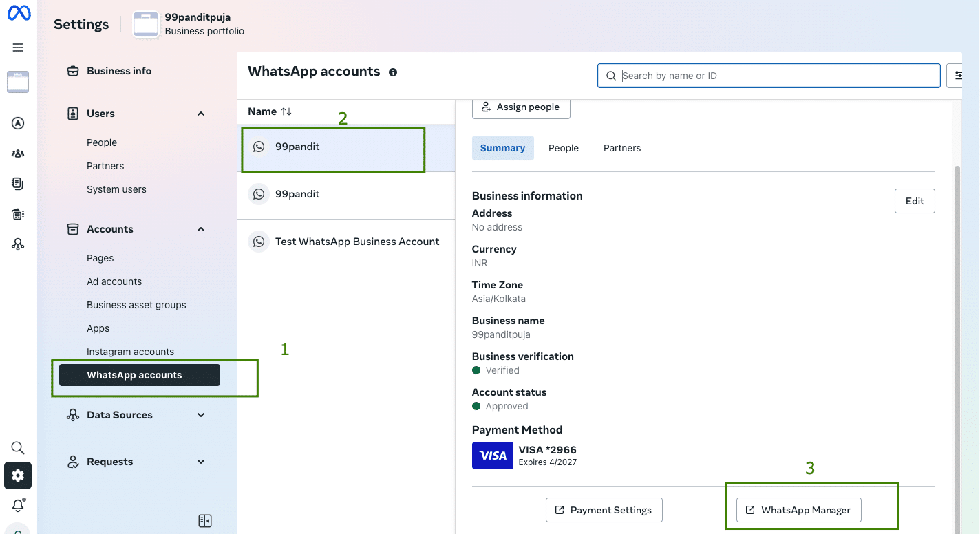Viewport: 980px width, 534px height.
Task: Click the INR currency value
Action: [x=480, y=263]
